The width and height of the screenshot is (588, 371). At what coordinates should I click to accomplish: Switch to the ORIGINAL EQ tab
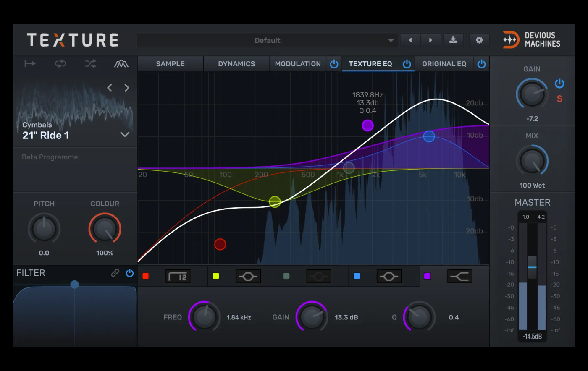[x=444, y=64]
